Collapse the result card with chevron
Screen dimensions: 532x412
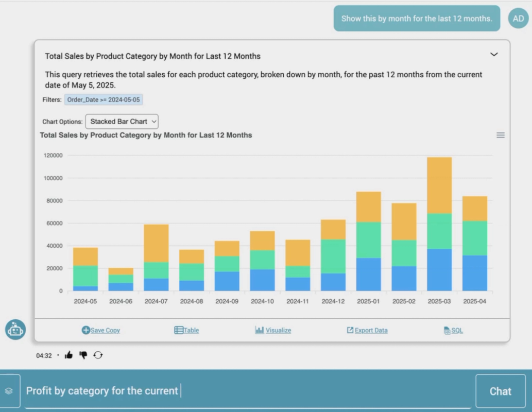tap(494, 54)
